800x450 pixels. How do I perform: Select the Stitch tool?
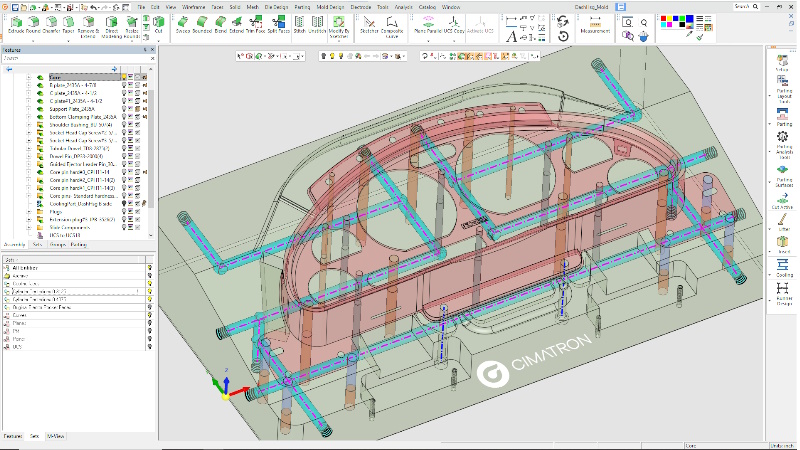pos(299,24)
